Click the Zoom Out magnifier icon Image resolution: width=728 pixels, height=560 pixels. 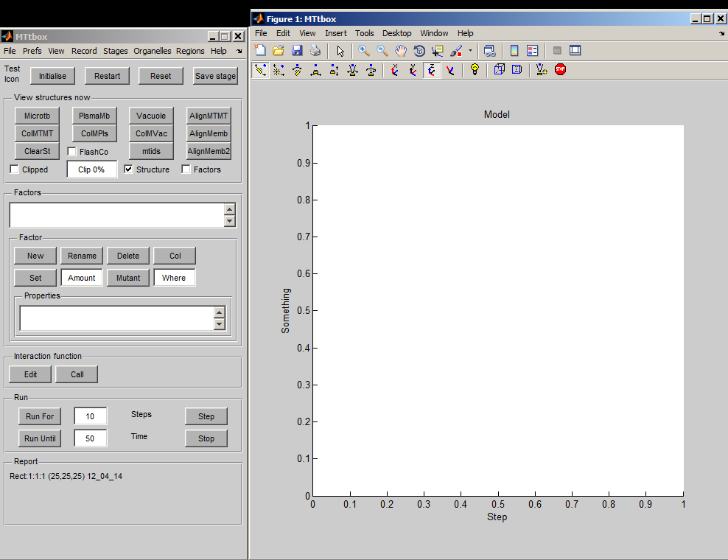382,51
